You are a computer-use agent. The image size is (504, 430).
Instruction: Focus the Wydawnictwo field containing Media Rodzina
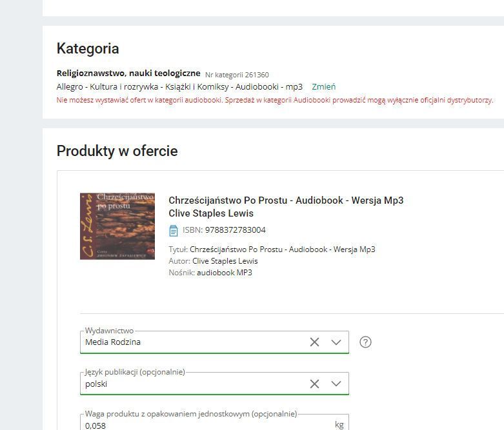(x=194, y=342)
